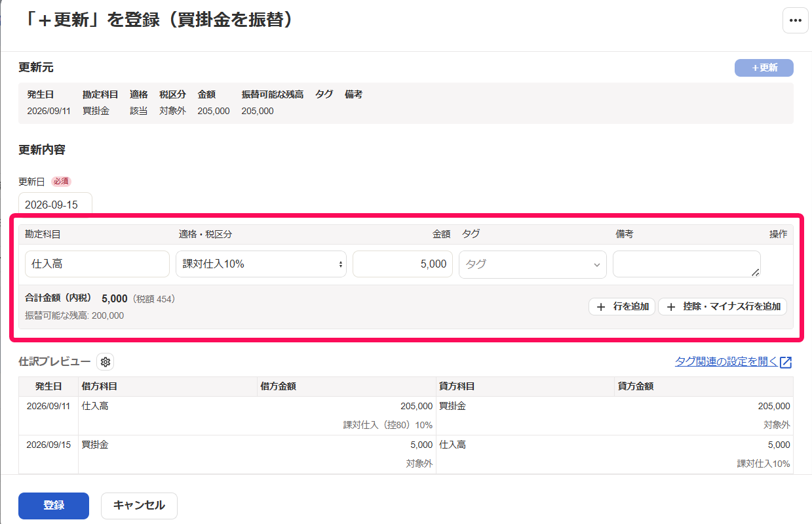Open the three-dots more options menu

[x=795, y=20]
